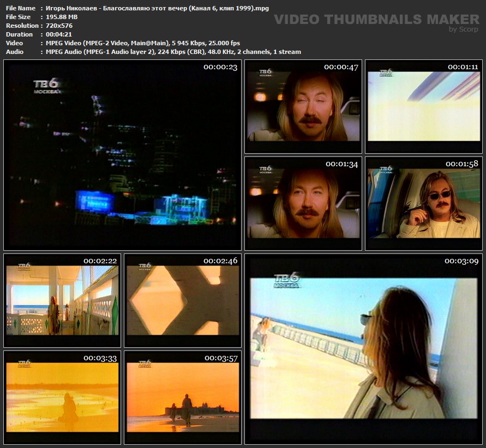Click the MPEG Video codec info line

[x=140, y=43]
